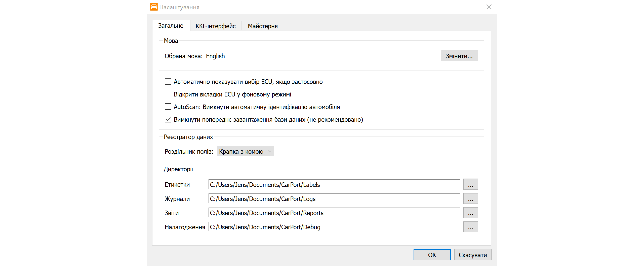Focus the Звіти path input field
644x266 pixels.
[x=334, y=213]
